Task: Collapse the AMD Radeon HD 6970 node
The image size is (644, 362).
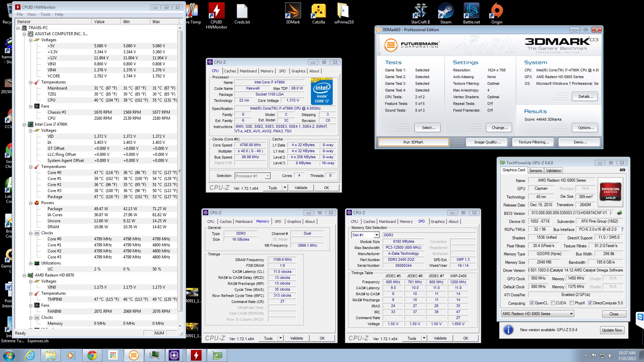Action: [x=24, y=276]
